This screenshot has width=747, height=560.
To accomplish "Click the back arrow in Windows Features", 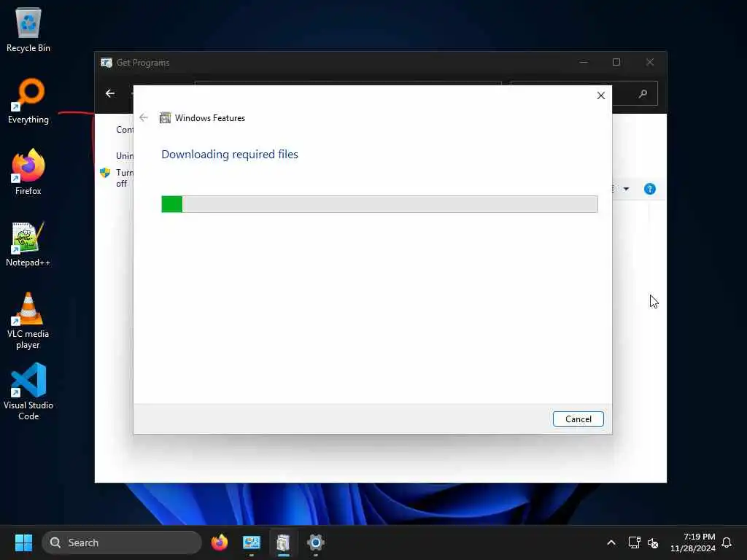I will click(144, 117).
